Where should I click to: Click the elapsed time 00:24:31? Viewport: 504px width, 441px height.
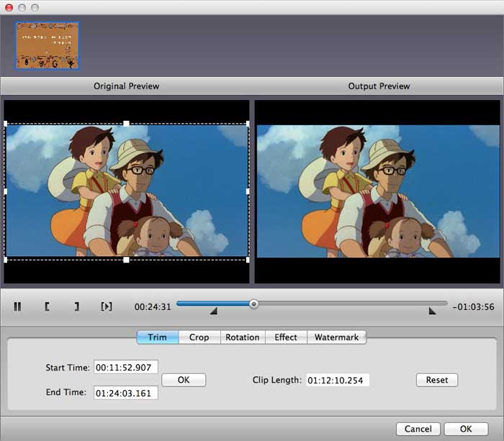tap(153, 306)
